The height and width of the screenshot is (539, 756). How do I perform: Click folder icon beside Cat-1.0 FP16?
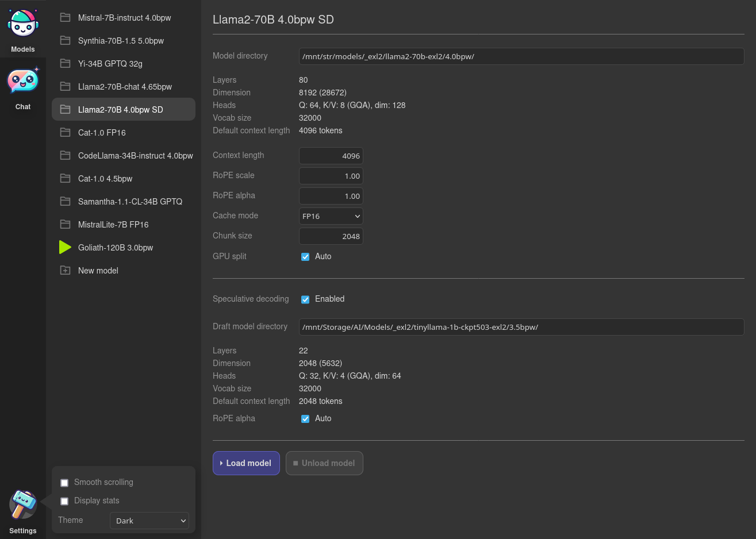point(66,133)
